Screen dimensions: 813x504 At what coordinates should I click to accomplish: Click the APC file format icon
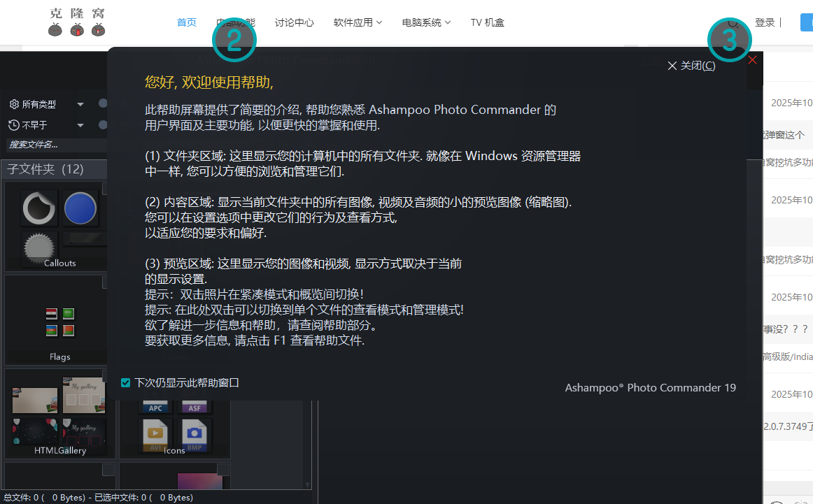click(155, 406)
